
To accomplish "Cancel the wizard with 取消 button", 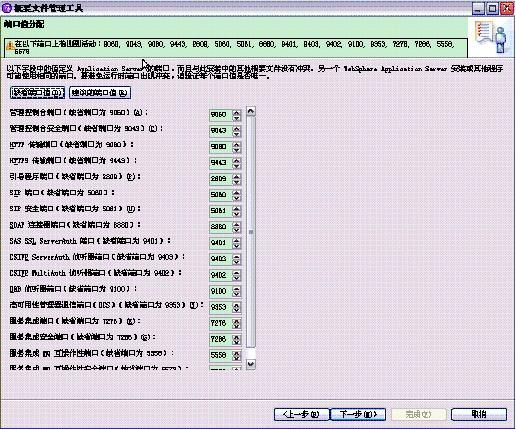I will coord(479,414).
